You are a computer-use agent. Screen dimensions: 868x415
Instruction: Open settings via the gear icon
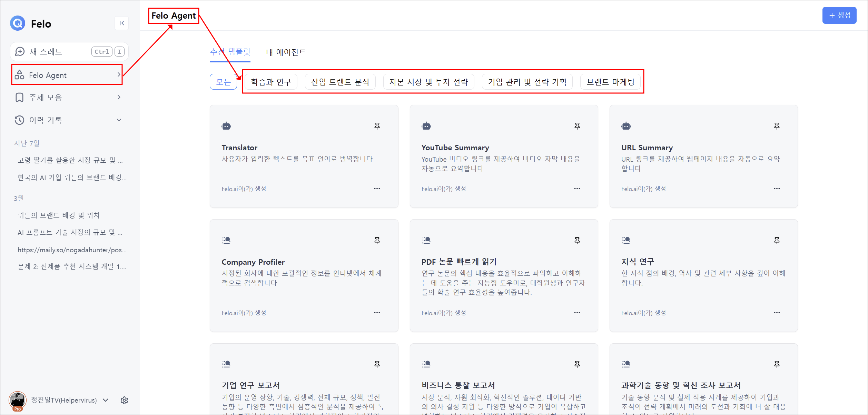[x=124, y=400]
